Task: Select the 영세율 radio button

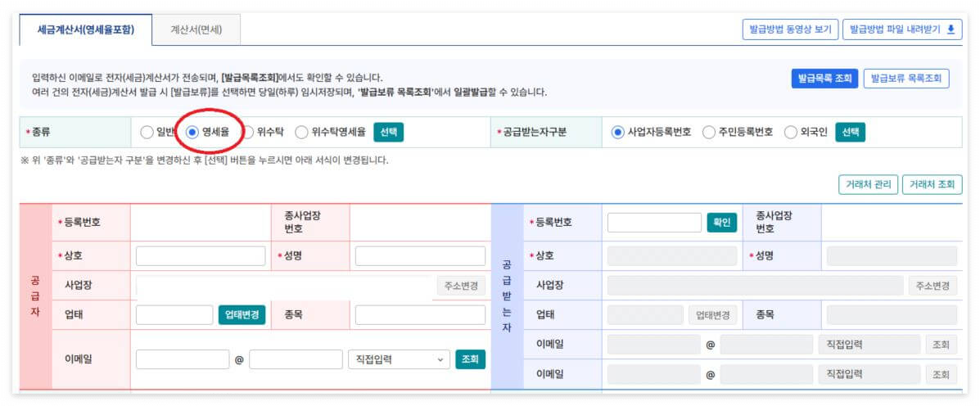Action: click(193, 132)
